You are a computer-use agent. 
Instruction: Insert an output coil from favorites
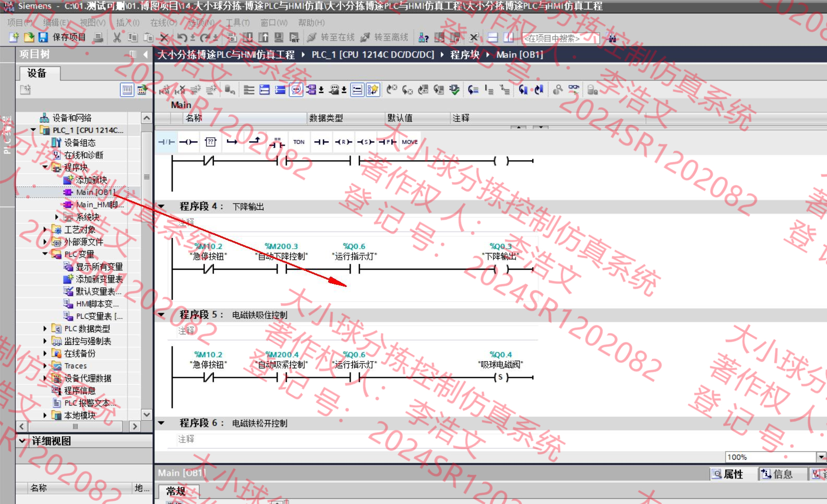click(x=188, y=142)
